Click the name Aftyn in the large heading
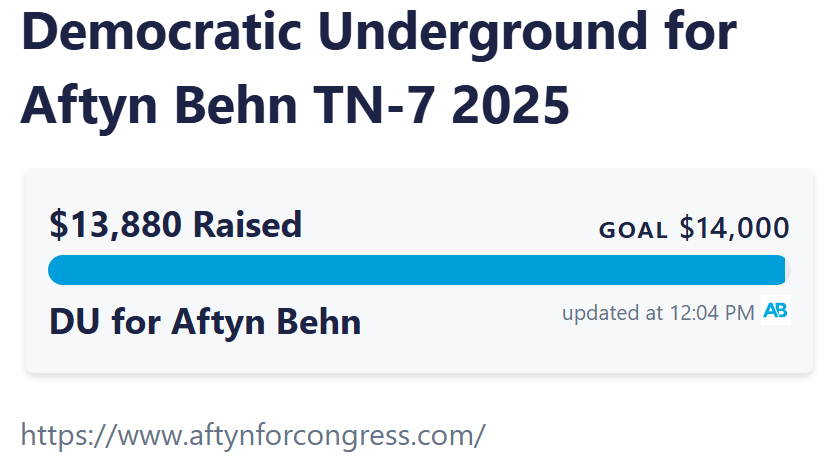 click(93, 103)
